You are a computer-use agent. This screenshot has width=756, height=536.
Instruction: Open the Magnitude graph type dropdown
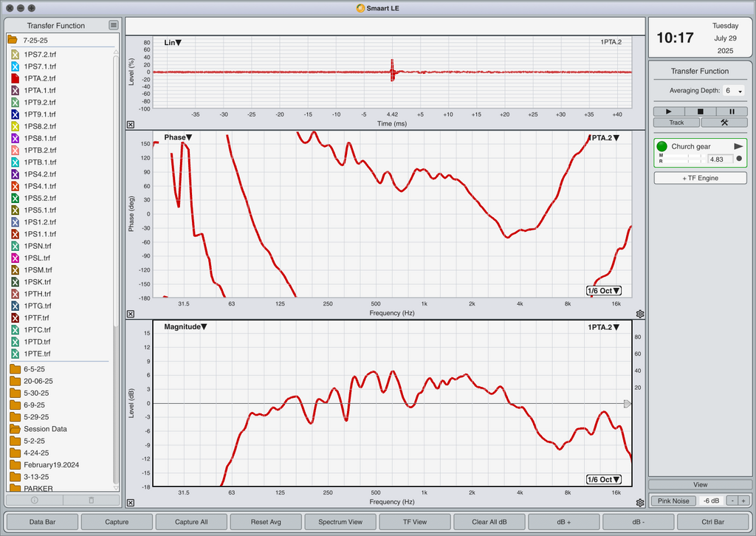[x=185, y=327]
